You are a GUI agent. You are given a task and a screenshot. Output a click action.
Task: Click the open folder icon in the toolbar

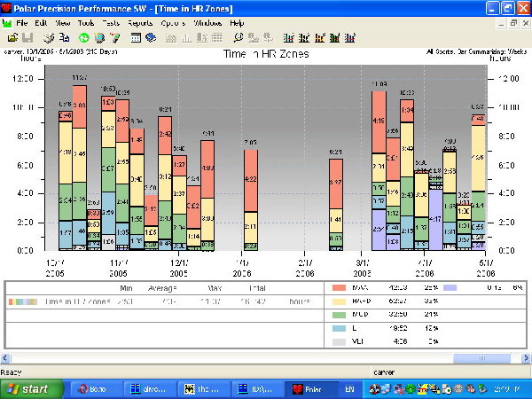pos(12,38)
